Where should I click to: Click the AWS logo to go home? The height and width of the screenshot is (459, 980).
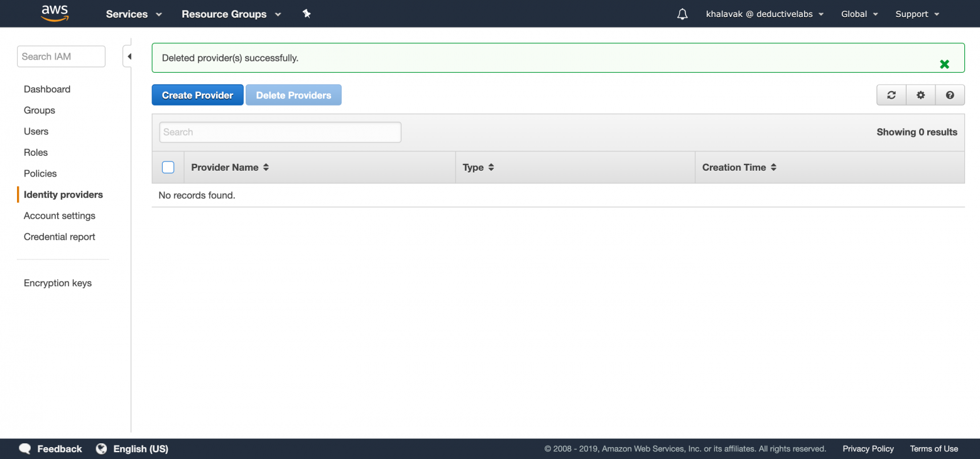pyautogui.click(x=55, y=13)
